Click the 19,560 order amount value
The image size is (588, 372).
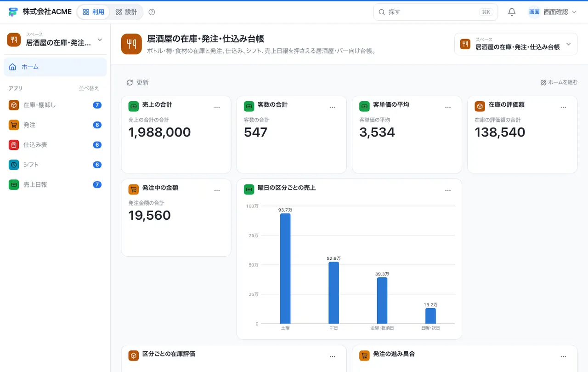point(150,216)
